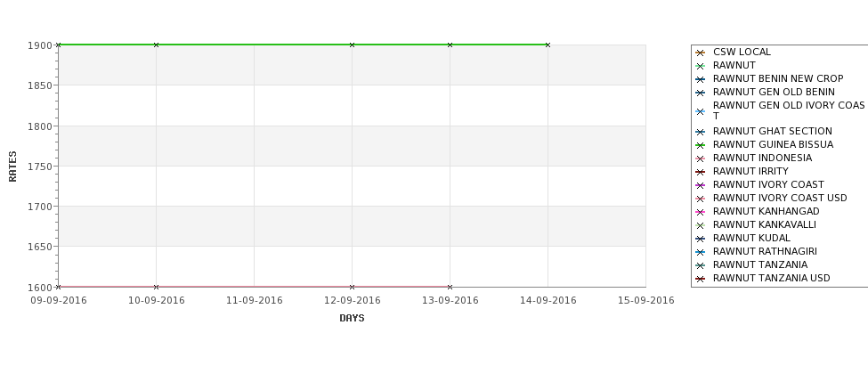Click the 11-09-2016 axis date label
868x382 pixels.
point(254,301)
